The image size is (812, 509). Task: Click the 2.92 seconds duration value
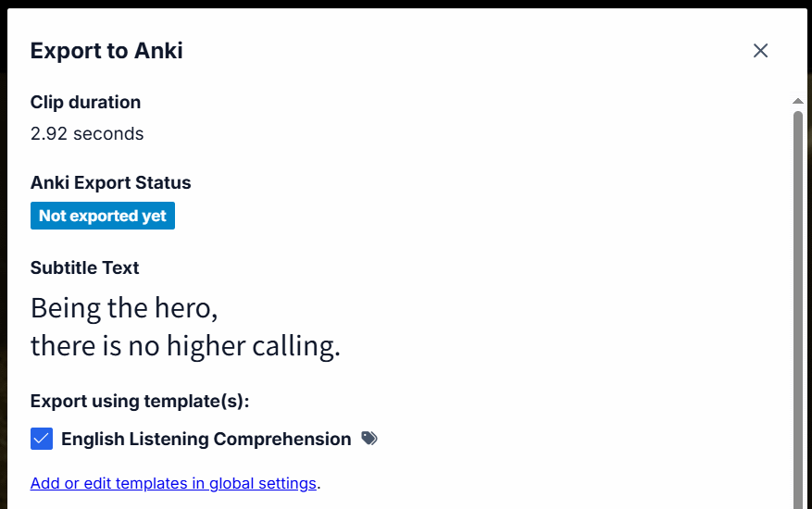point(87,133)
